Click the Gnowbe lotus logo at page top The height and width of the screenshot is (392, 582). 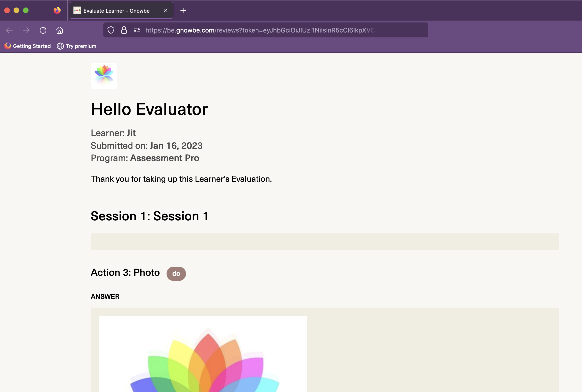tap(104, 76)
